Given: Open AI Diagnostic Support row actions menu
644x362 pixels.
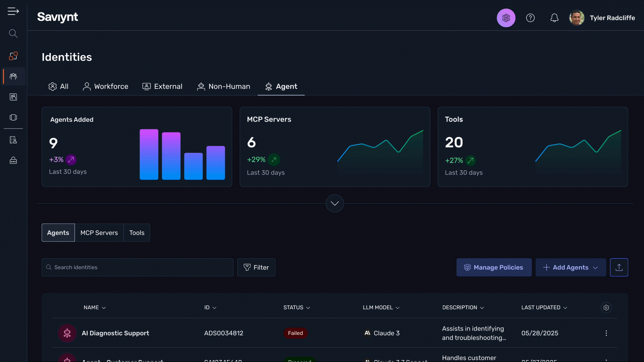Looking at the screenshot, I should tap(606, 333).
